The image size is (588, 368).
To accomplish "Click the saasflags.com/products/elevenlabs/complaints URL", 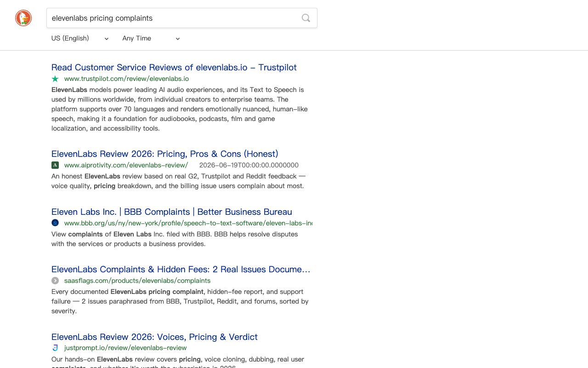I will click(x=137, y=281).
